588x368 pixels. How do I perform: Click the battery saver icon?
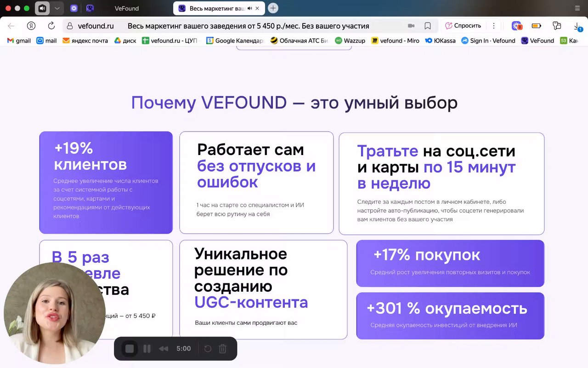[x=536, y=26]
